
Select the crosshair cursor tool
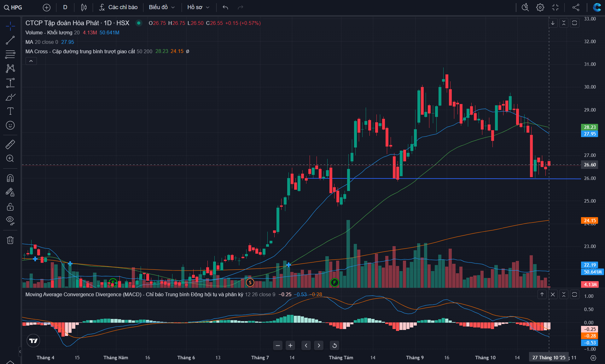coord(10,26)
